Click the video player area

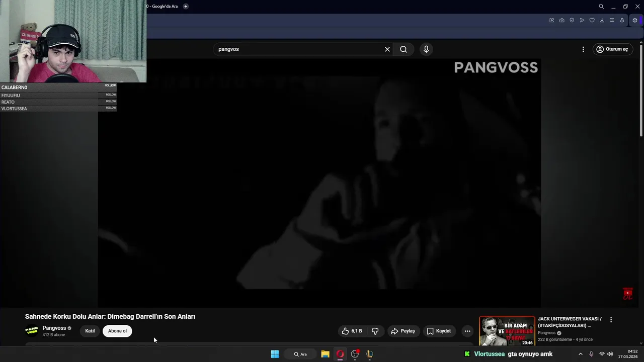tap(319, 182)
